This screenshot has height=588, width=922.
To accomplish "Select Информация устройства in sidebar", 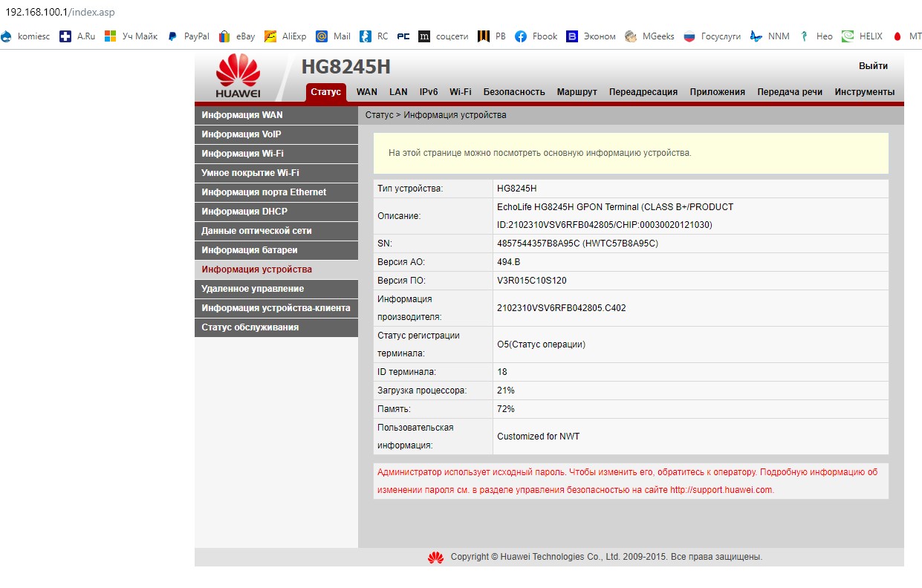I will point(276,269).
